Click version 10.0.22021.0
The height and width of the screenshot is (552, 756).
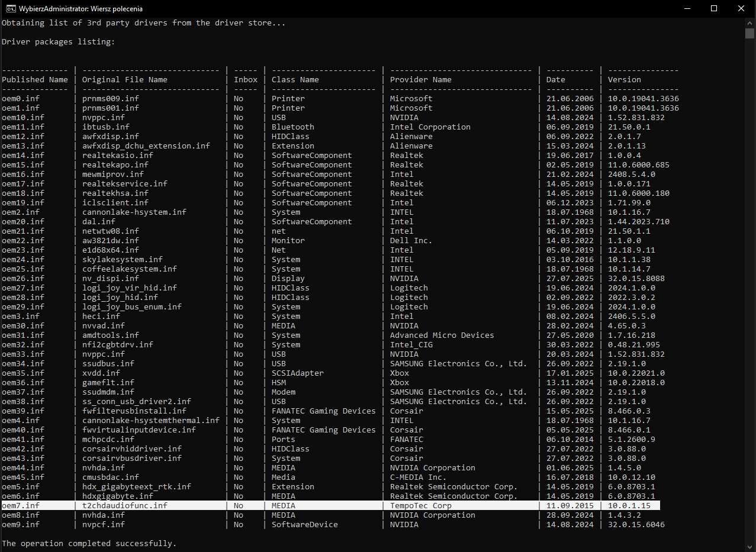pos(636,373)
